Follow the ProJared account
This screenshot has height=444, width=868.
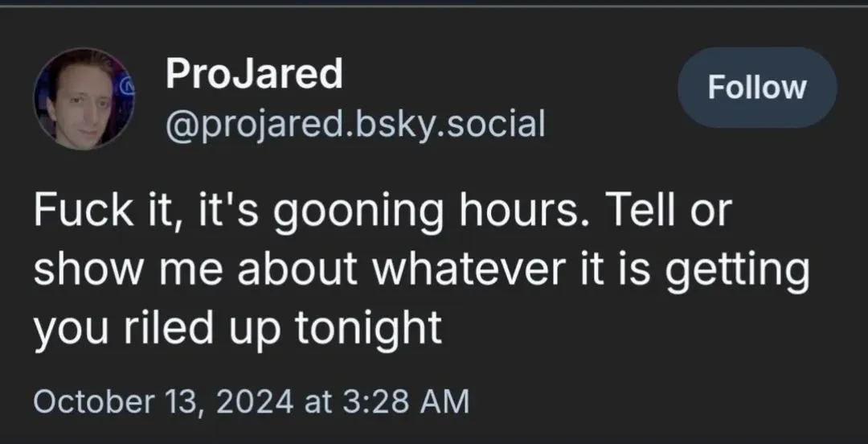click(756, 88)
